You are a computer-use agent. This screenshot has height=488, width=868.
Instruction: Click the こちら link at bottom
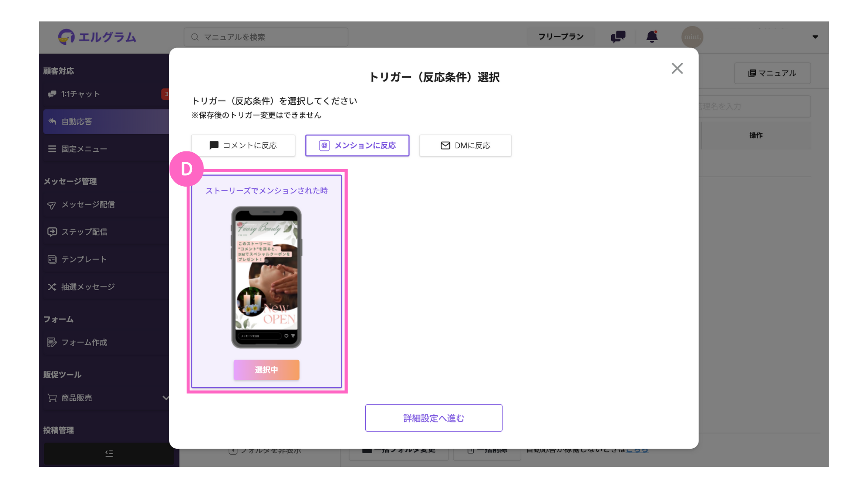click(637, 451)
